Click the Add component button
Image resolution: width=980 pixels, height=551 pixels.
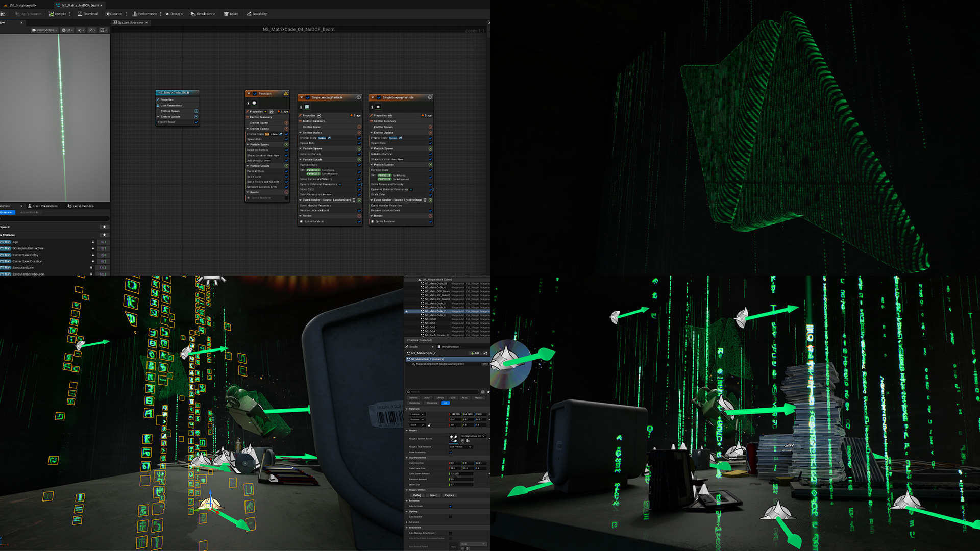pos(475,353)
